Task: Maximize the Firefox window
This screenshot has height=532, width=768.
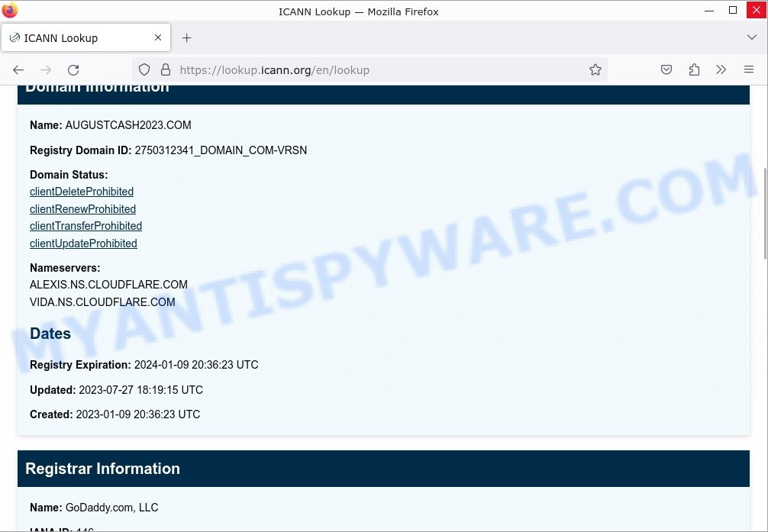Action: [x=733, y=10]
